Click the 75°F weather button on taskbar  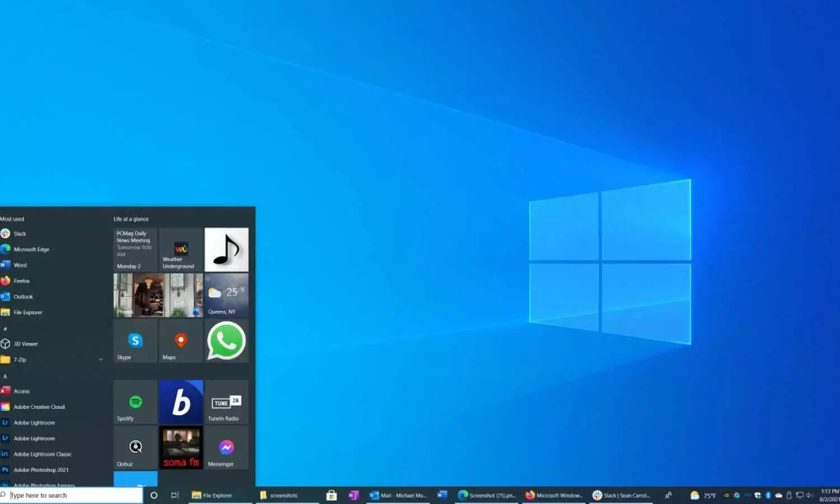click(704, 495)
